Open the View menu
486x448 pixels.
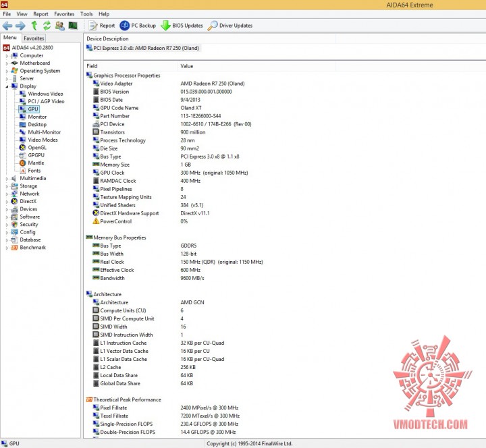[x=22, y=14]
